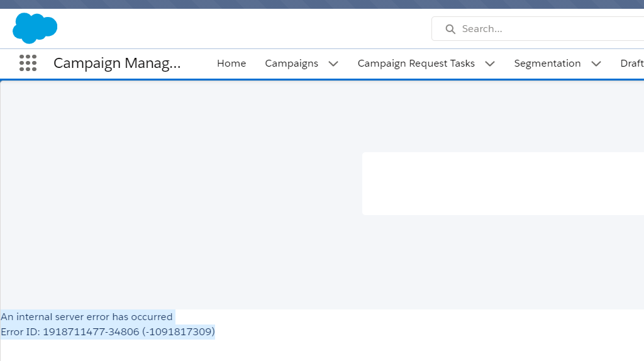Select the Segmentation tab
This screenshot has width=644, height=361.
[547, 64]
